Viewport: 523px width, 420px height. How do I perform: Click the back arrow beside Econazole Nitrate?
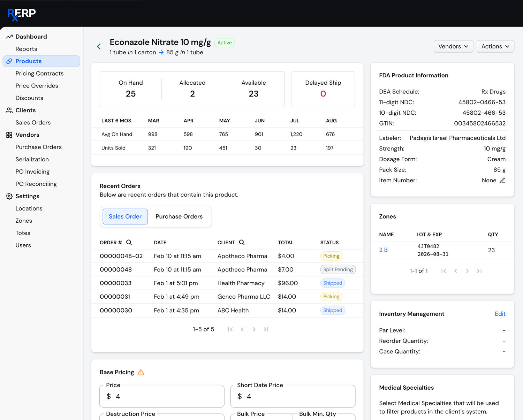(x=99, y=46)
